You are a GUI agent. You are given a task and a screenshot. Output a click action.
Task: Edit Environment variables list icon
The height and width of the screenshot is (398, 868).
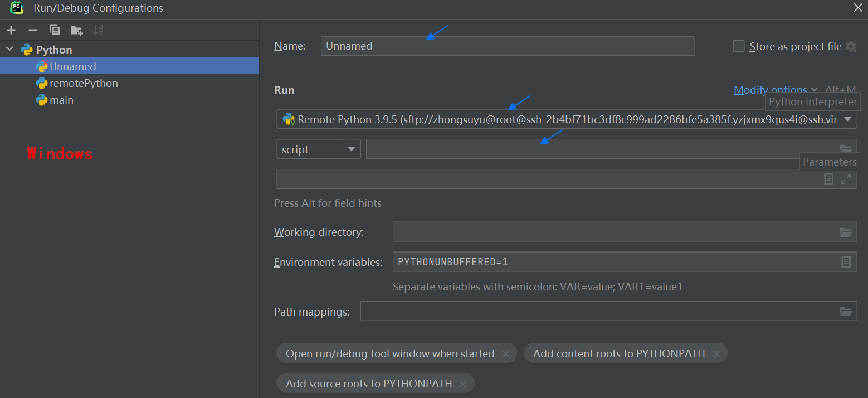(x=846, y=262)
